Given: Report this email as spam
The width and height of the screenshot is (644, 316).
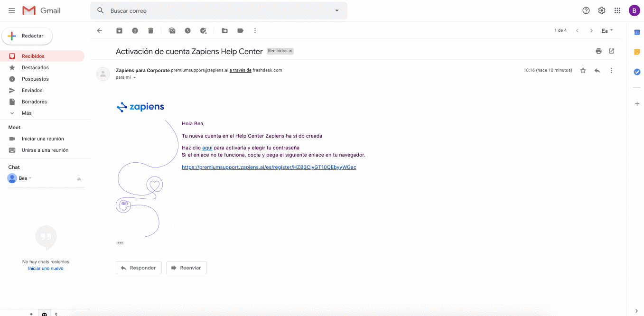Looking at the screenshot, I should pyautogui.click(x=135, y=30).
